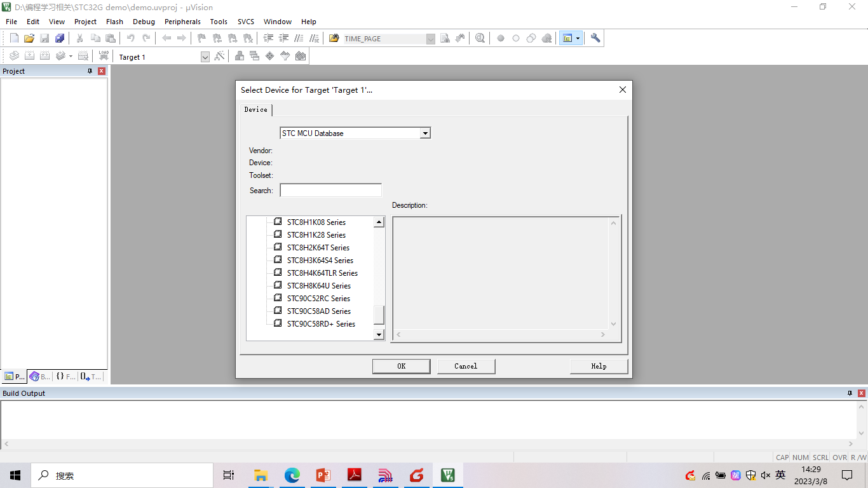
Task: Open the Target 1 dropdown arrow
Action: point(205,57)
